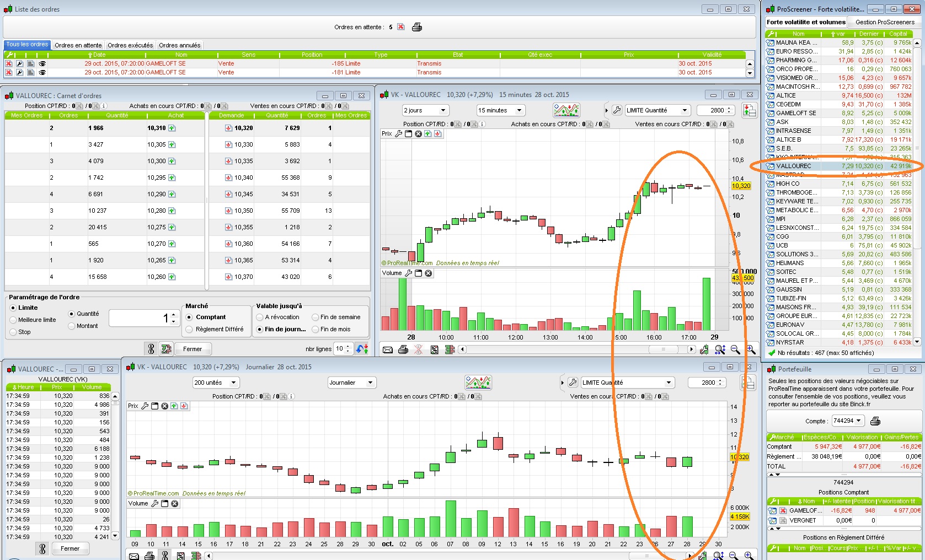Image resolution: width=925 pixels, height=560 pixels.
Task: Cancel all pending orders with red X icon
Action: [x=401, y=27]
